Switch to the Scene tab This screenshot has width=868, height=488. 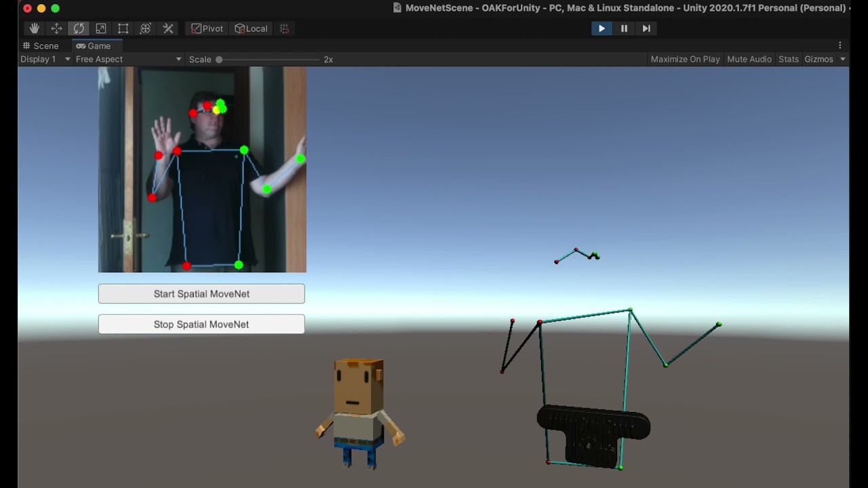pyautogui.click(x=40, y=46)
